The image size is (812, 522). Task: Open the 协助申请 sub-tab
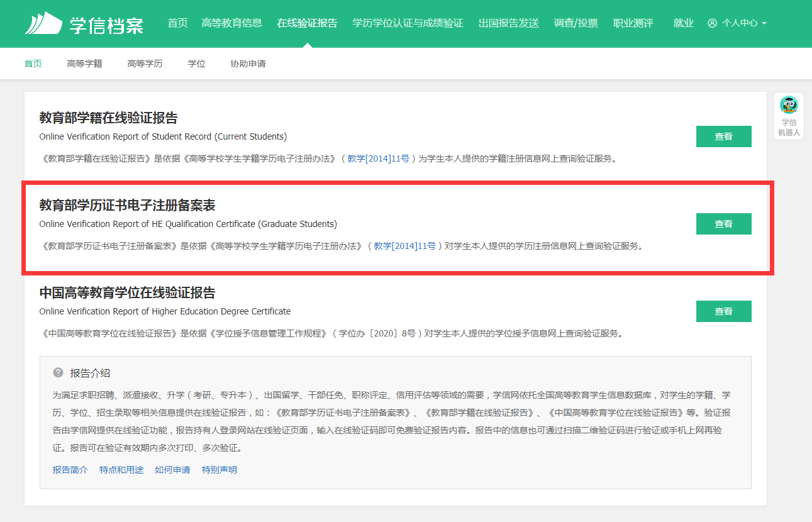click(248, 64)
